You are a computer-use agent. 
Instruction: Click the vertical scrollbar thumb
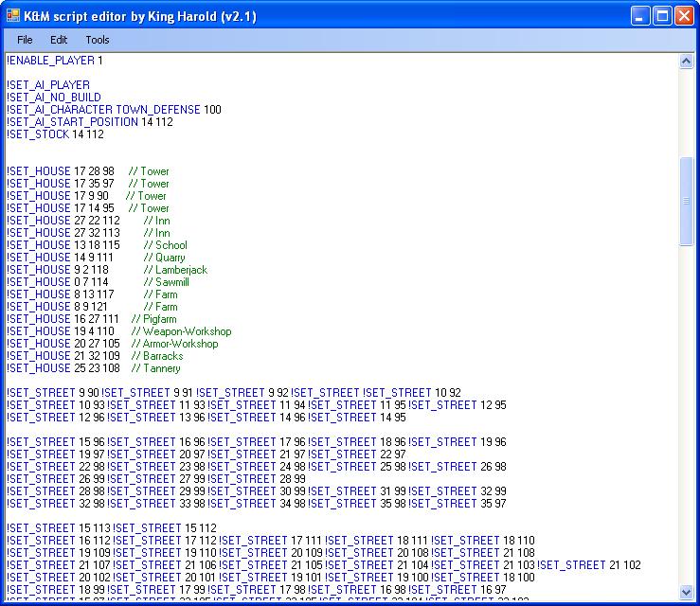point(687,201)
